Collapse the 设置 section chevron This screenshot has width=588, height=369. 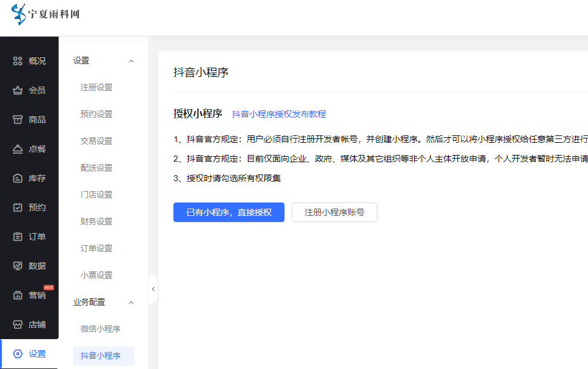pos(131,61)
